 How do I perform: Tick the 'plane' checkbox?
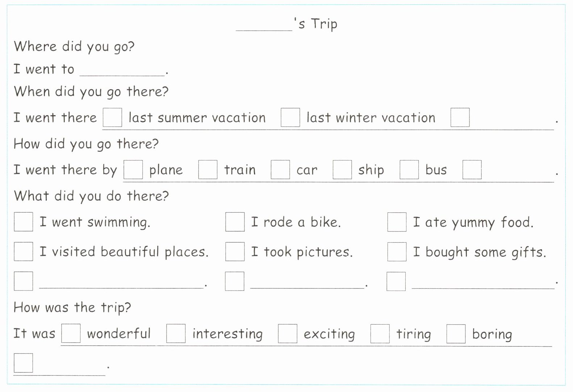133,170
